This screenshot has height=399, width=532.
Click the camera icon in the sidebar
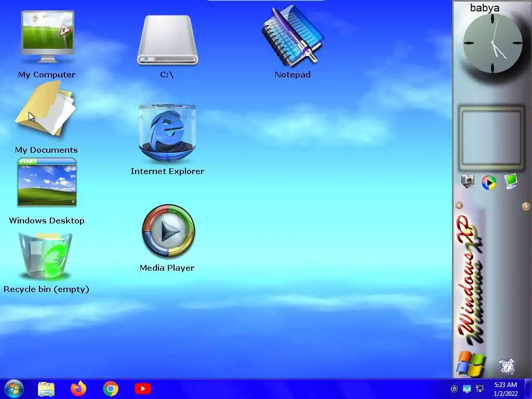[x=468, y=181]
